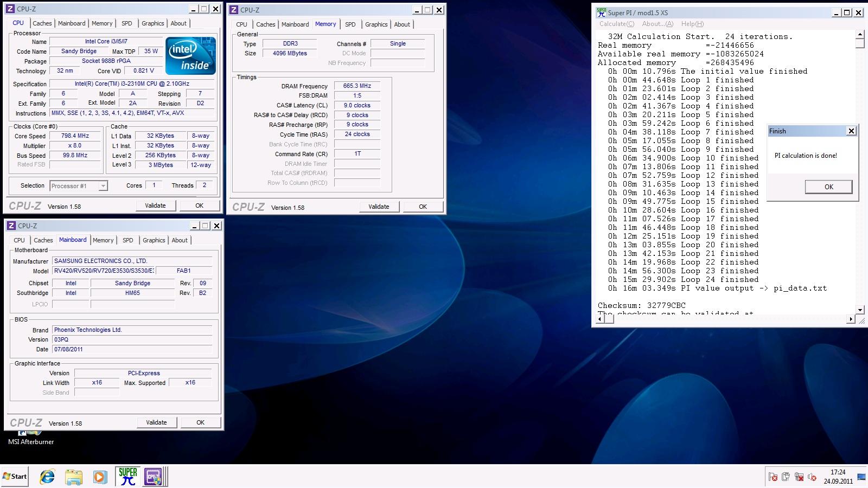Click the Level 3 cache value 3 MBytes

coord(161,165)
